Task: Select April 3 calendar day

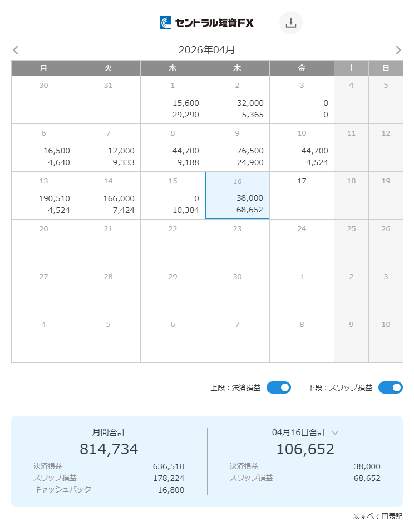Action: tap(302, 100)
